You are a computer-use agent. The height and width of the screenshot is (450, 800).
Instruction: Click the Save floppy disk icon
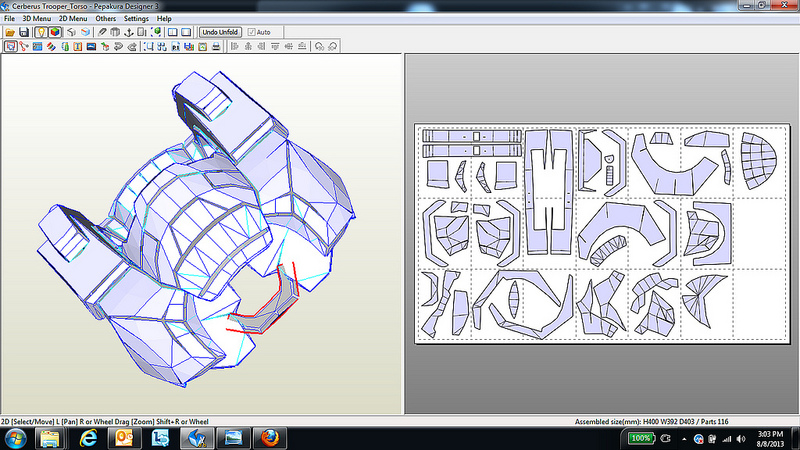click(24, 32)
